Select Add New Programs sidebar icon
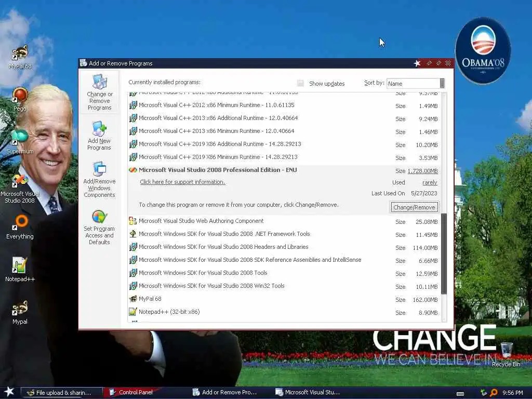 click(99, 136)
